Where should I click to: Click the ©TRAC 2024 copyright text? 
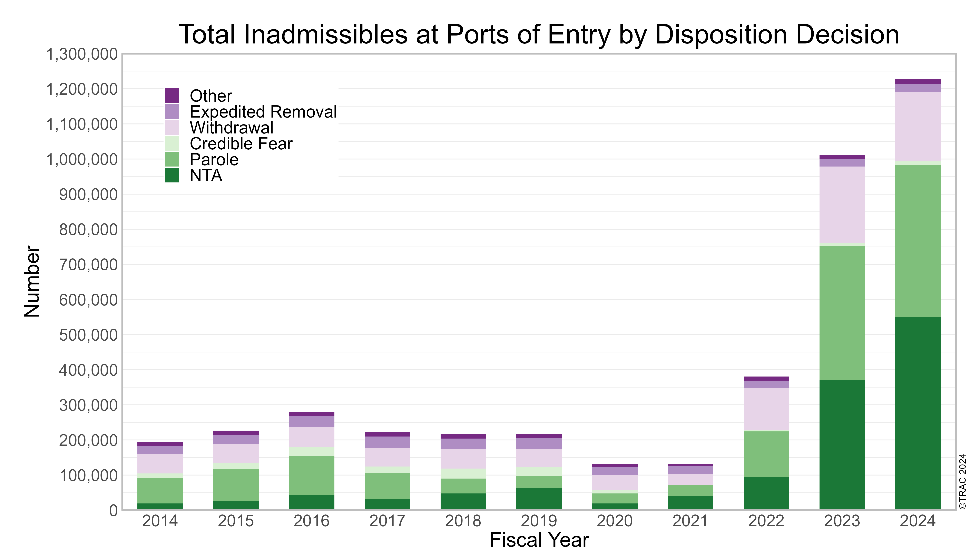coord(962,481)
